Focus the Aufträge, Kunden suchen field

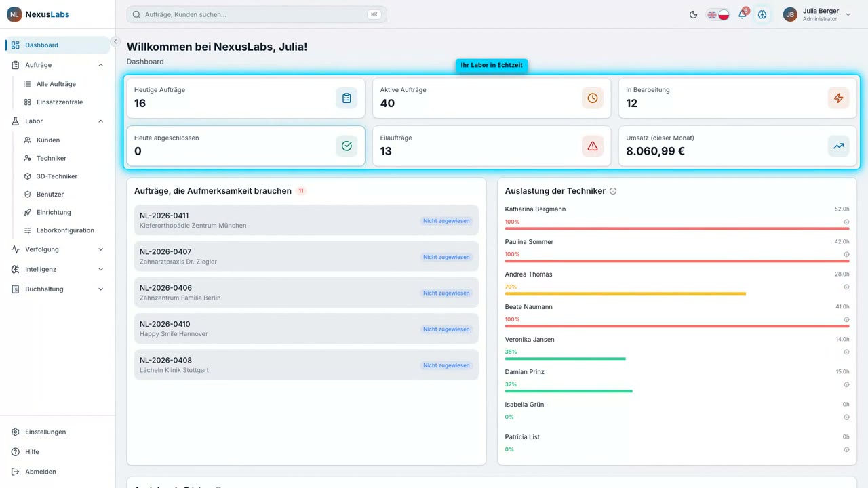click(x=256, y=14)
